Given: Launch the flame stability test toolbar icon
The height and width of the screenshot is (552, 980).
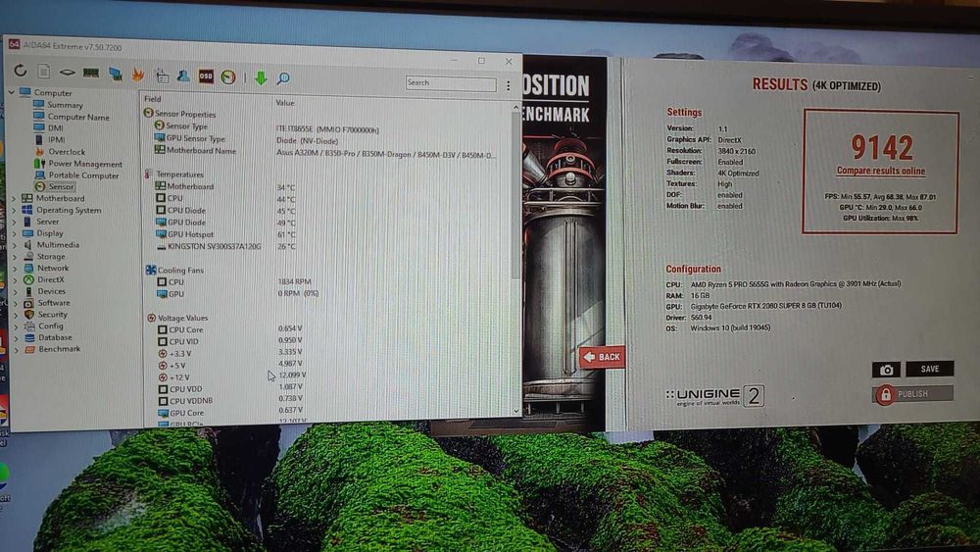Looking at the screenshot, I should coord(138,75).
